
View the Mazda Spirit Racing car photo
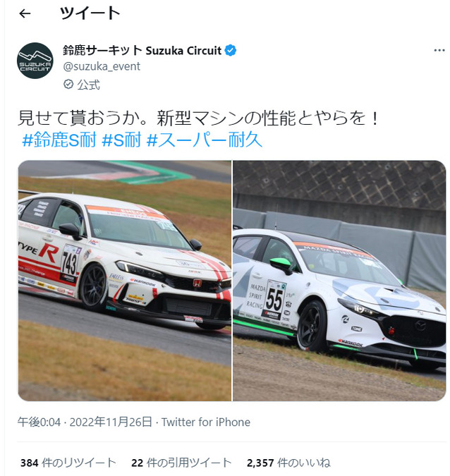tap(339, 281)
